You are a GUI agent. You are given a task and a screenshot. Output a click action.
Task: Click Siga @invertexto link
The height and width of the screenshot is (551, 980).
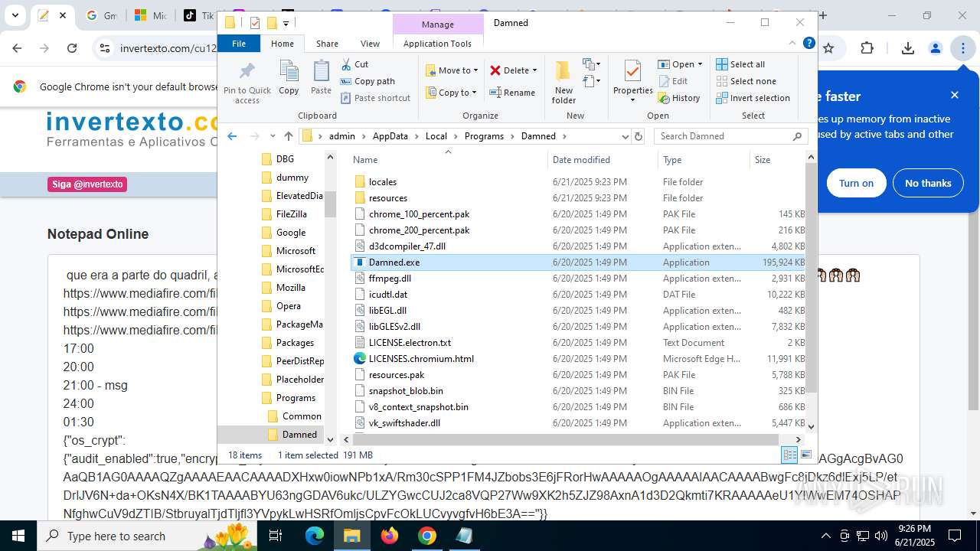tap(87, 184)
